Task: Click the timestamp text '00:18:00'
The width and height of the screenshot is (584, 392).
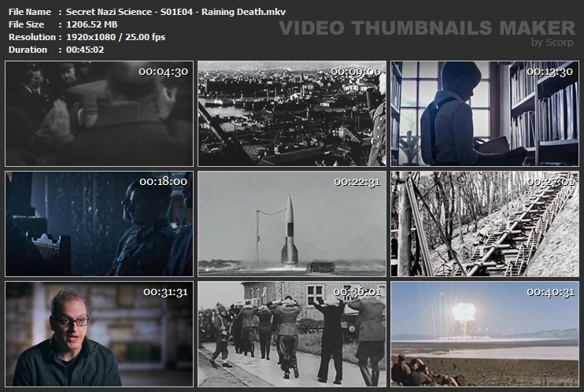Action: (164, 182)
